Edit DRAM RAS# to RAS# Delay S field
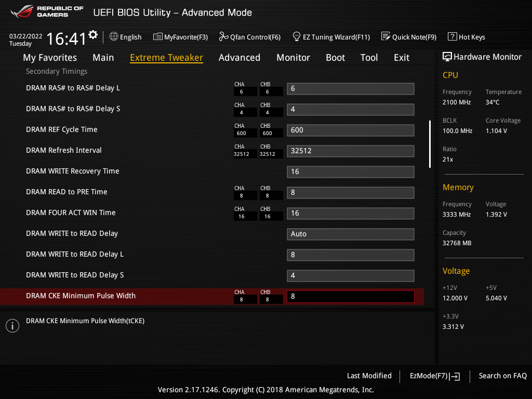532x399 pixels. (351, 109)
